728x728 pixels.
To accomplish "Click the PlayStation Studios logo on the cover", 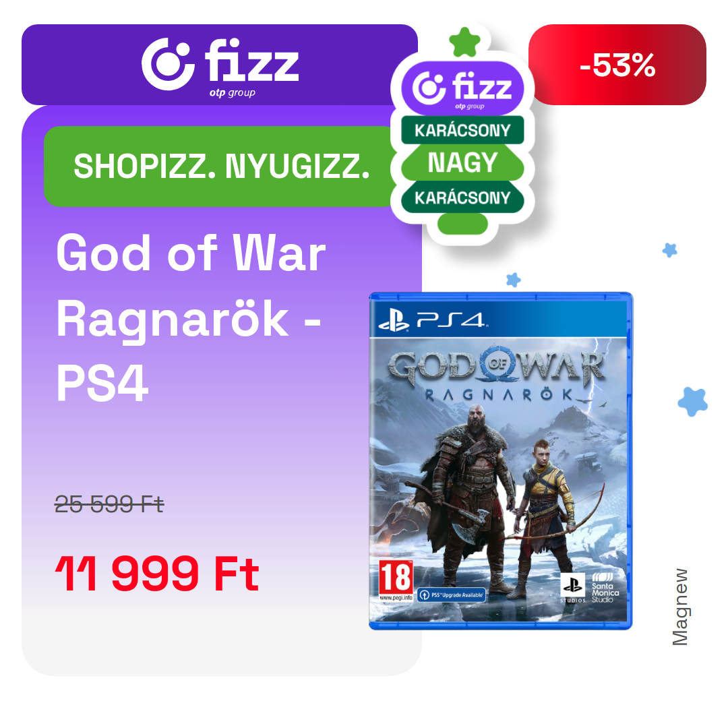I will (572, 588).
